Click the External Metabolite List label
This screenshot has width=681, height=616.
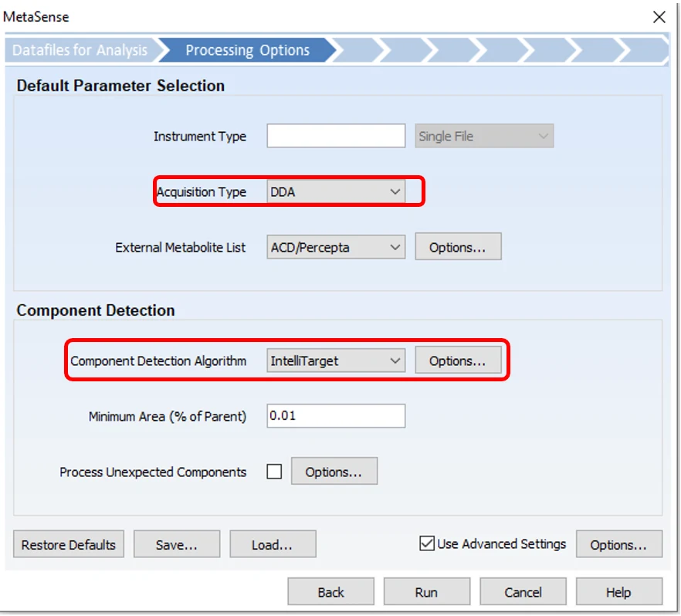pos(180,248)
